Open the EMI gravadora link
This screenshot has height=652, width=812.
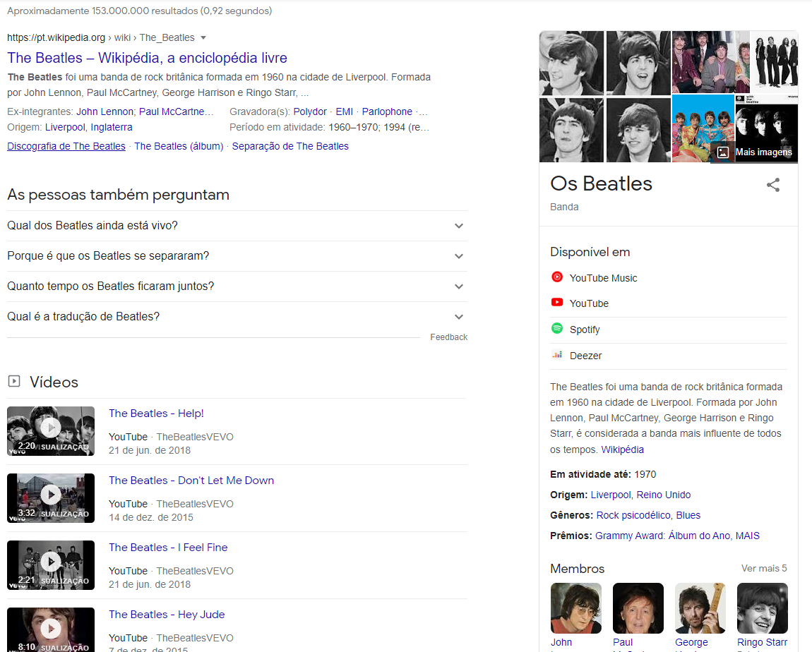(x=345, y=111)
